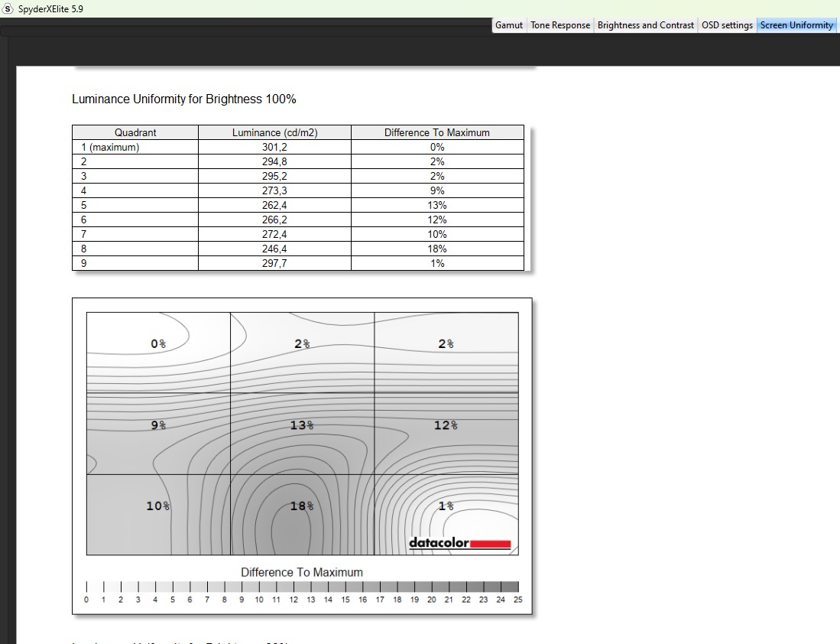The height and width of the screenshot is (644, 840).
Task: Click the Difference To Maximum table header
Action: tap(437, 132)
